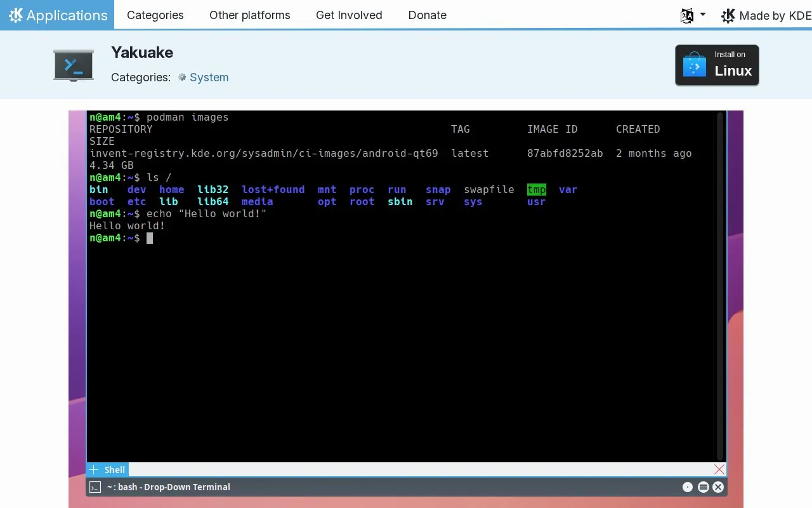Click the 'media' directory entry
The width and height of the screenshot is (812, 508).
pos(258,202)
